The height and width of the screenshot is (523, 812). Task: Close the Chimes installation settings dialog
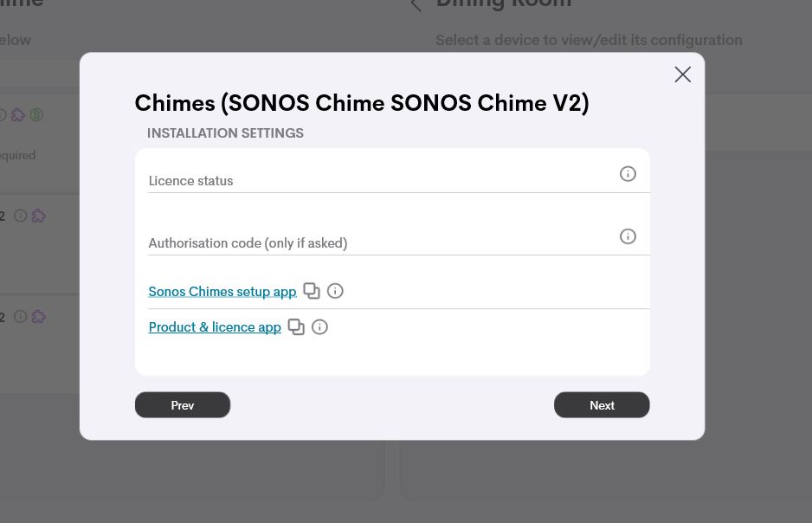[x=682, y=74]
